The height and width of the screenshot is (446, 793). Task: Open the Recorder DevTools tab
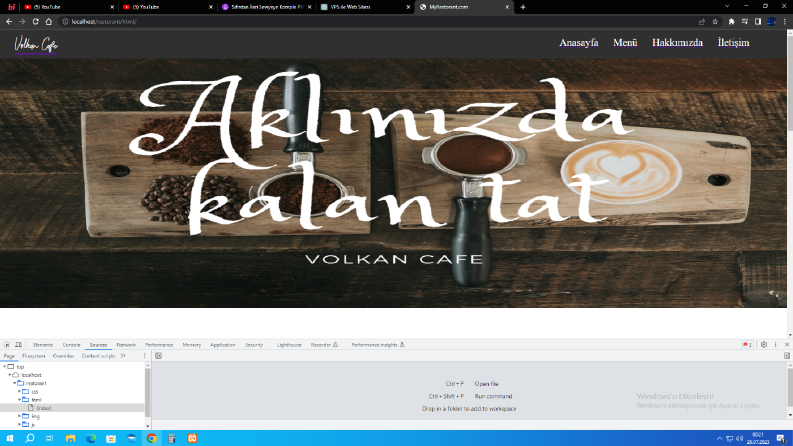pyautogui.click(x=324, y=345)
